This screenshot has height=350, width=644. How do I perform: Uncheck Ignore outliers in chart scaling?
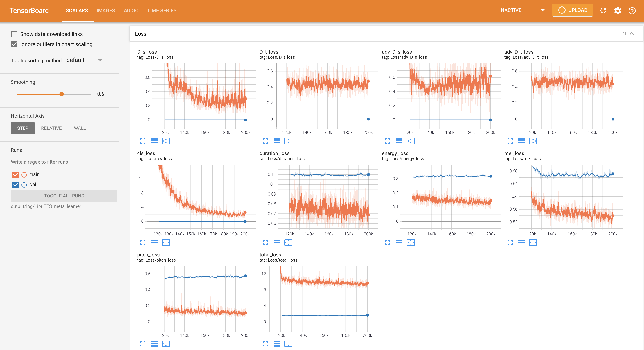coord(14,44)
